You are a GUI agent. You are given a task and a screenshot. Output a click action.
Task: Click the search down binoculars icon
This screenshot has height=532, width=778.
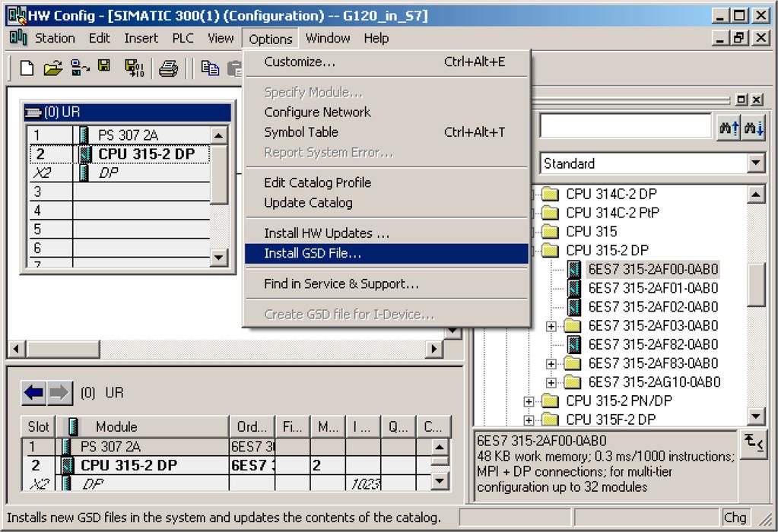coord(753,128)
